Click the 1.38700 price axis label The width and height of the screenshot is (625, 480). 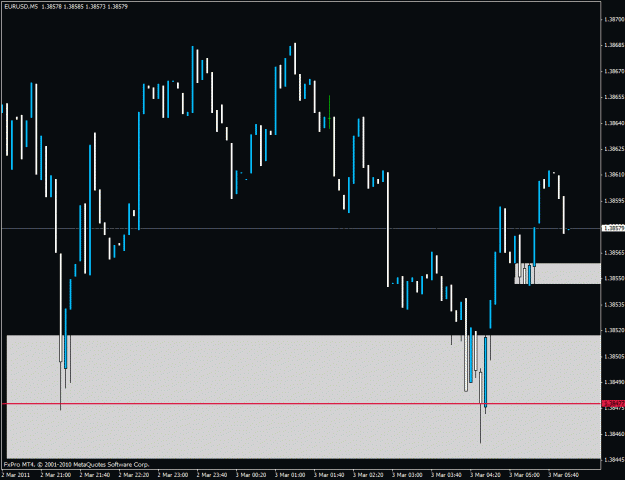[x=614, y=19]
